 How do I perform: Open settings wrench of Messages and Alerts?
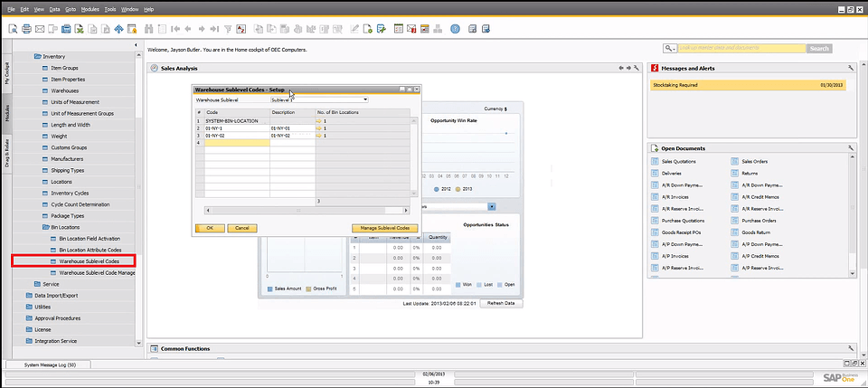851,68
